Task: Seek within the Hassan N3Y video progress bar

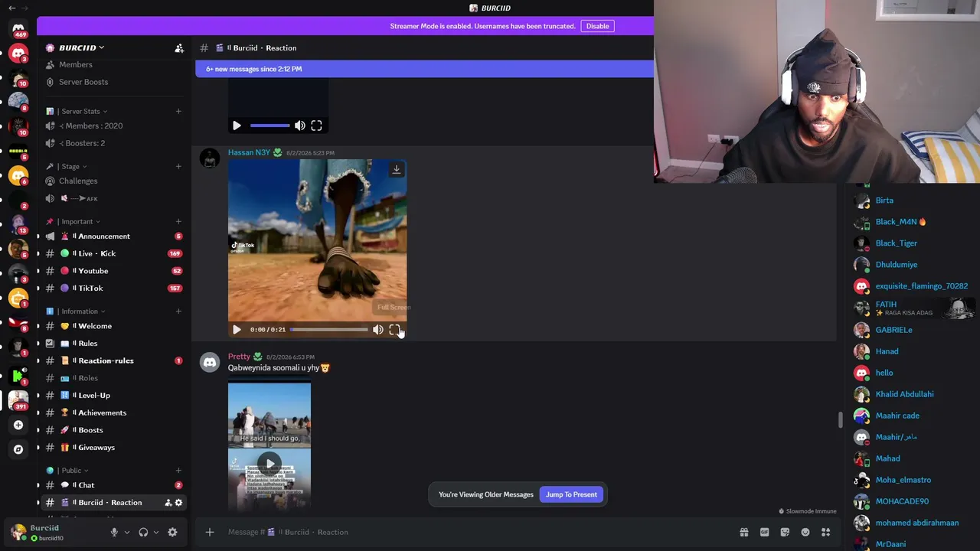Action: 329,330
